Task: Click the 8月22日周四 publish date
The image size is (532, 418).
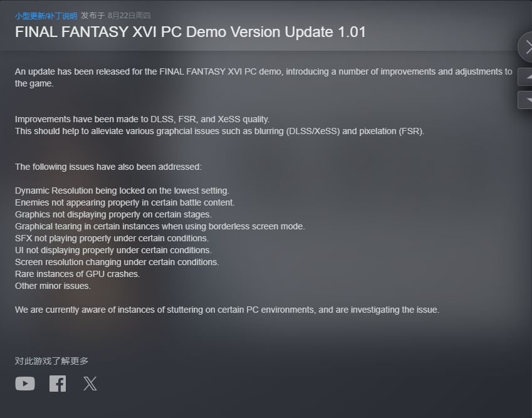Action: click(129, 16)
